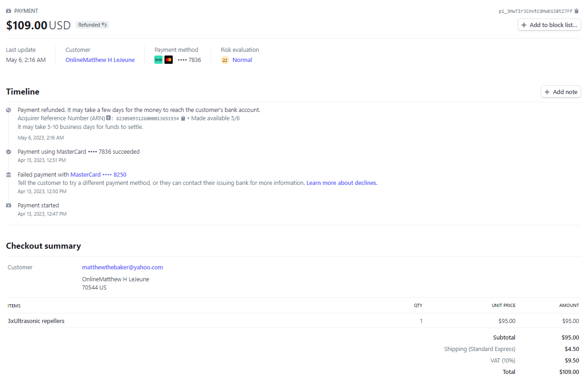The height and width of the screenshot is (379, 588).
Task: Click the payment succeeded checkmark icon
Action: pos(9,152)
